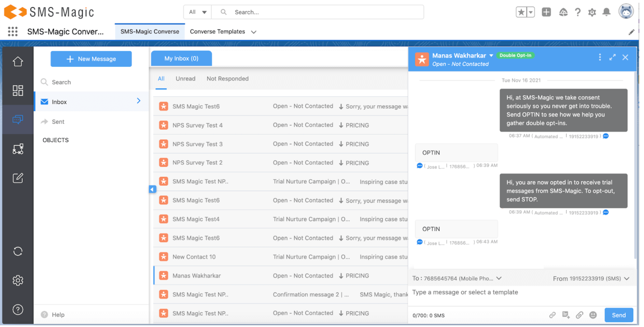Switch to Converse Templates tab
This screenshot has width=644, height=327.
tap(218, 31)
